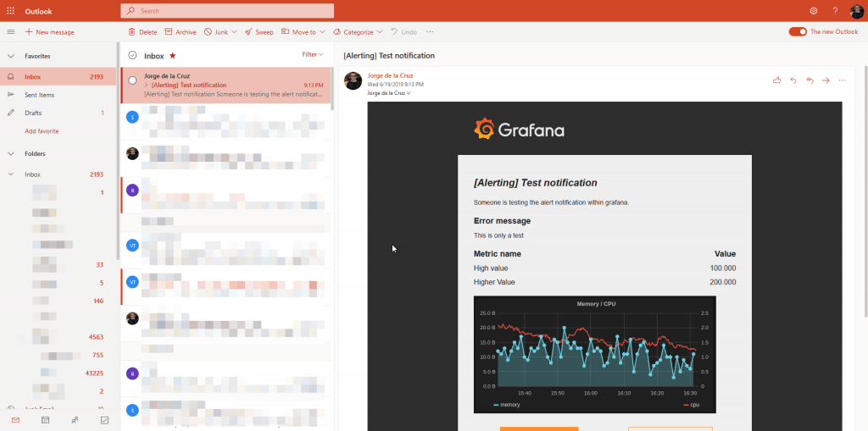The width and height of the screenshot is (868, 431).
Task: Open more message actions ellipsis
Action: point(842,80)
